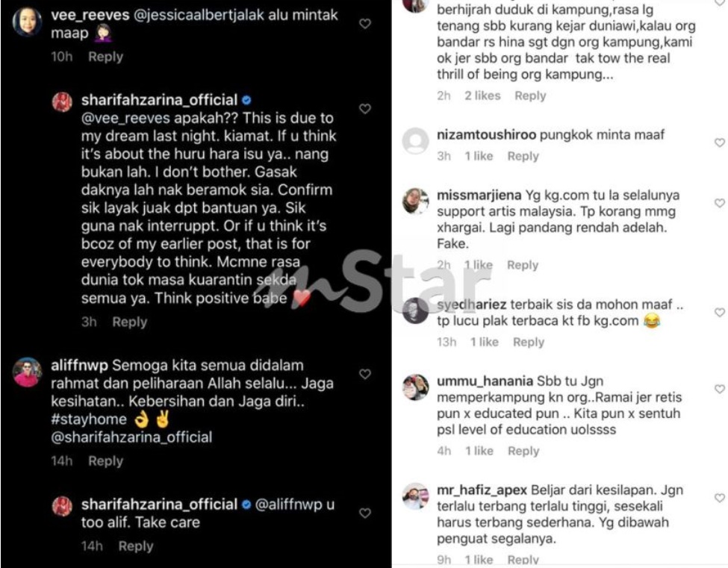Screen dimensions: 728x568
Task: Open the aliffnwp profile avatar
Action: [28, 372]
